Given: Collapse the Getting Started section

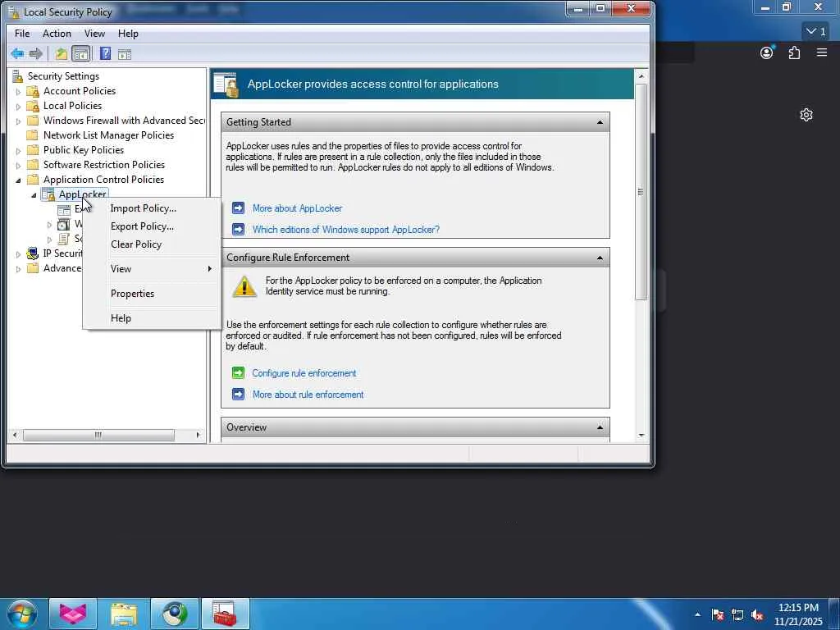Looking at the screenshot, I should (600, 122).
